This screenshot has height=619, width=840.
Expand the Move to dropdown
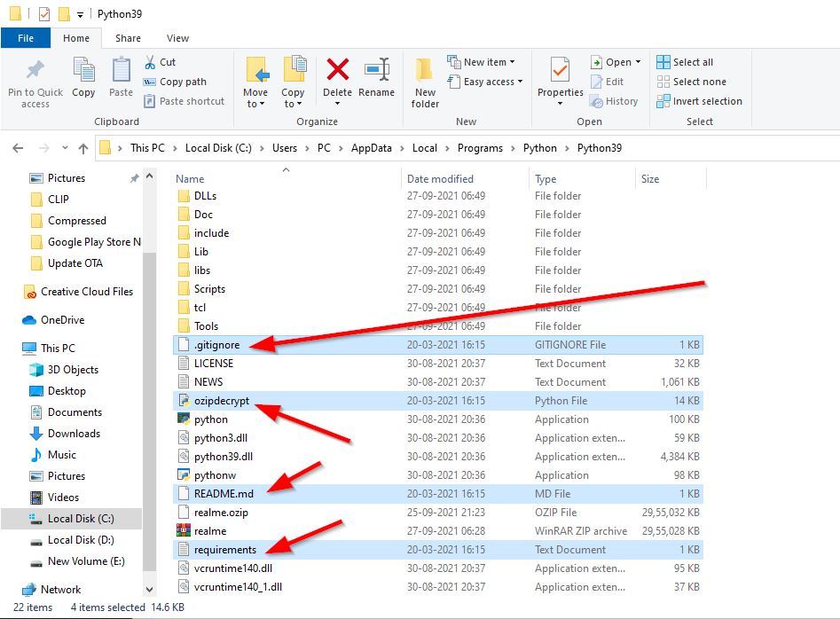coord(255,82)
